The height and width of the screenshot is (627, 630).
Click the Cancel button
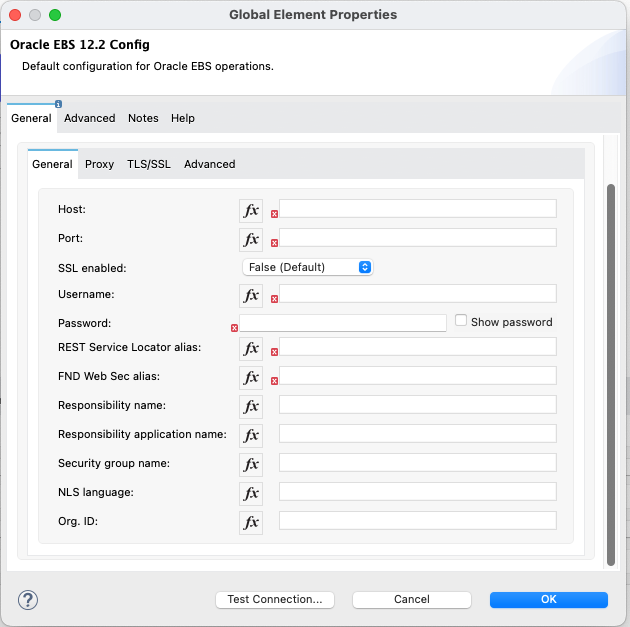412,599
